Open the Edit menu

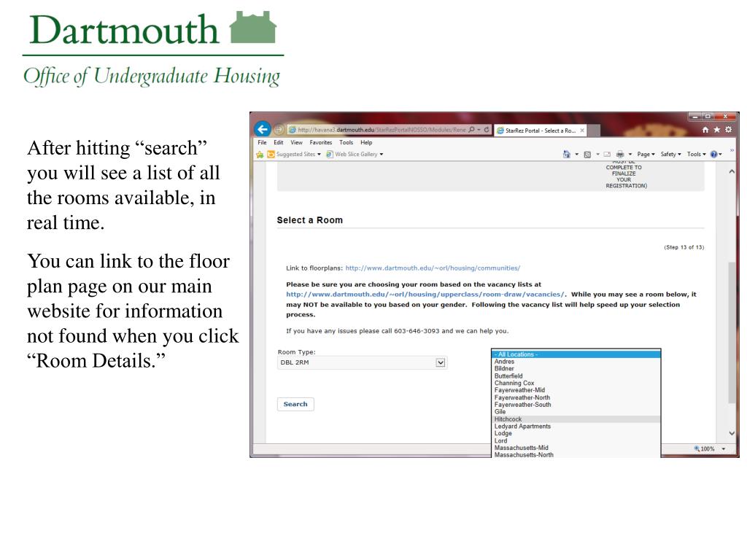point(278,142)
